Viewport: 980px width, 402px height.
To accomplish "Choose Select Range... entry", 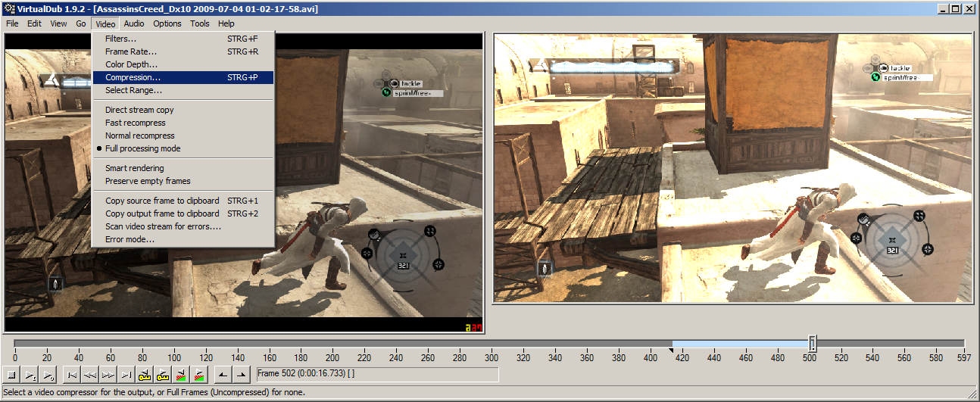I will tap(183, 90).
